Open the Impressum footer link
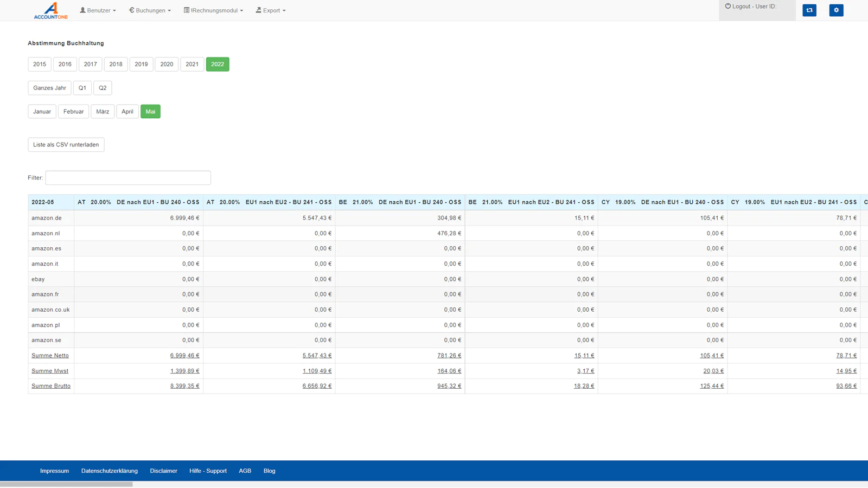 tap(54, 471)
